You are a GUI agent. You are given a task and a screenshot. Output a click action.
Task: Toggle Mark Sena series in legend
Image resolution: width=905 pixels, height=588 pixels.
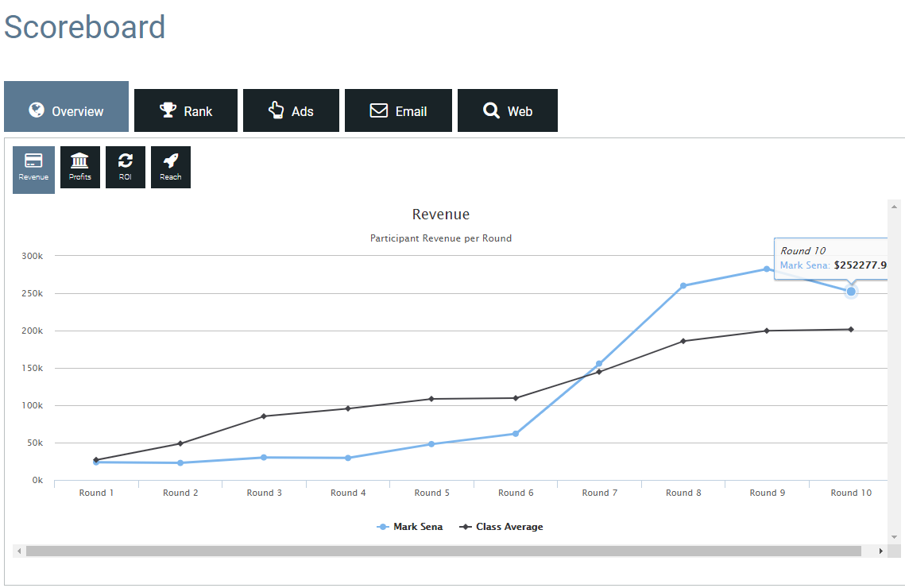[410, 527]
